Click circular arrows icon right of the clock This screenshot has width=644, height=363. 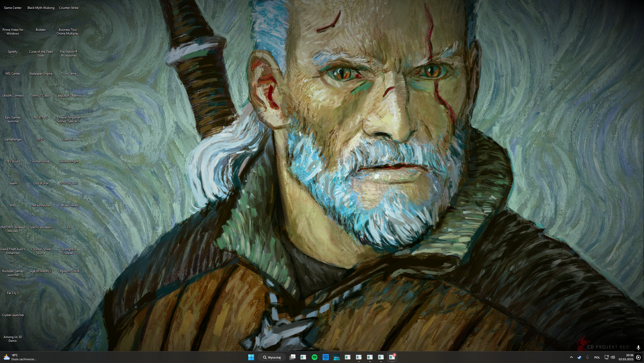click(x=638, y=357)
